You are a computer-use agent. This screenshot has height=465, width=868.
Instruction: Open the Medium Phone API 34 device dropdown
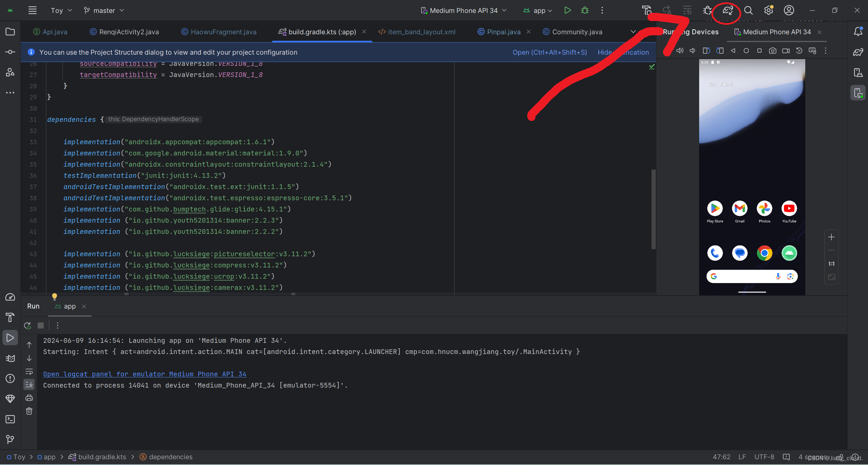point(463,10)
